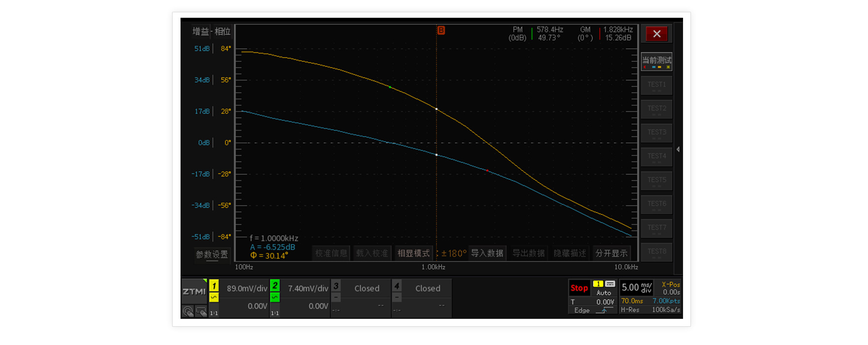
Task: Open the 相显模式 phase display mode option
Action: coord(413,253)
